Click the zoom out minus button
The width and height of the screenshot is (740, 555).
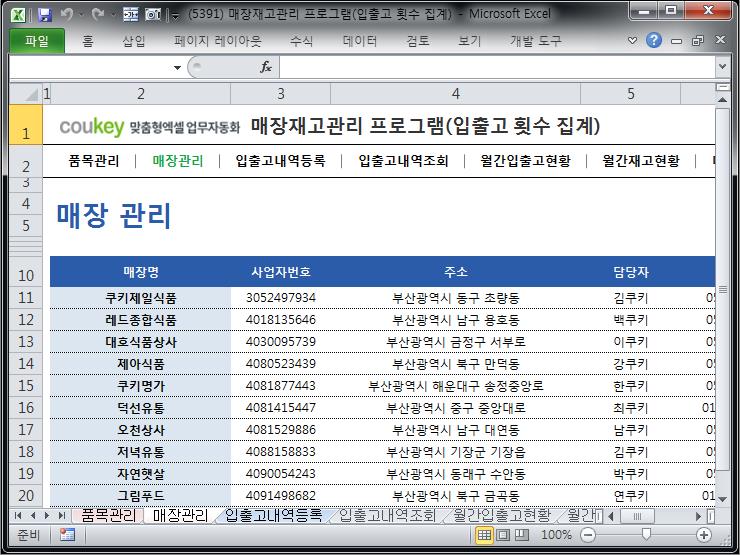588,535
